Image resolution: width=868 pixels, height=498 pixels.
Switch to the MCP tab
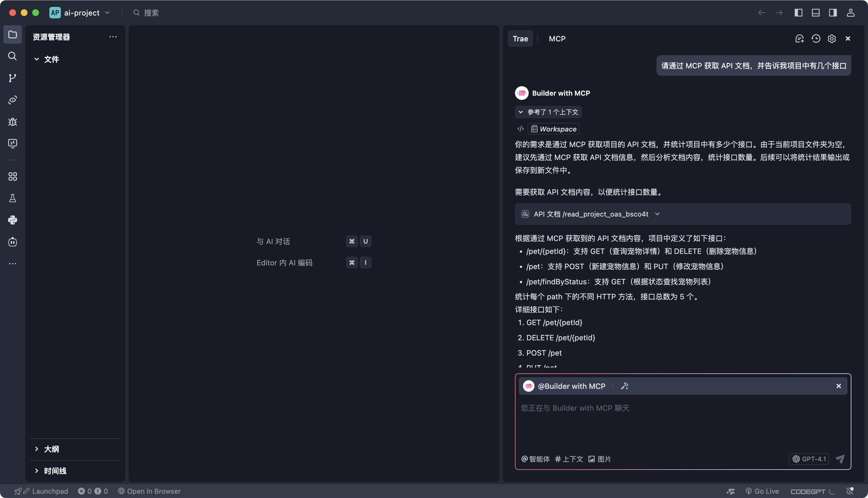tap(557, 39)
